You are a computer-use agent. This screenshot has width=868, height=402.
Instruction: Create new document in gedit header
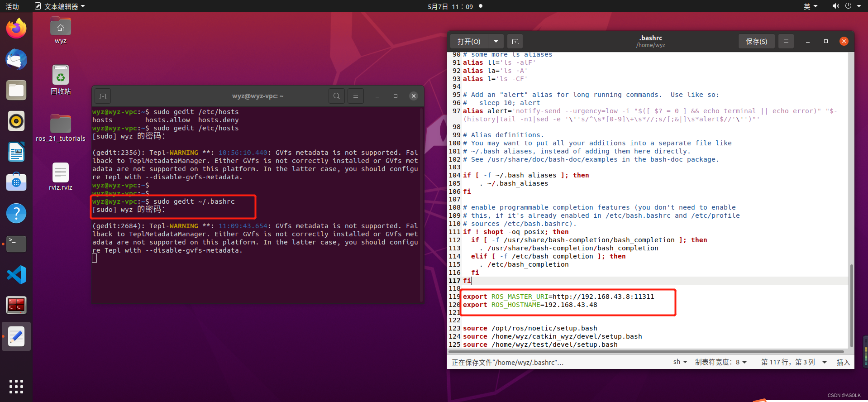click(x=515, y=41)
